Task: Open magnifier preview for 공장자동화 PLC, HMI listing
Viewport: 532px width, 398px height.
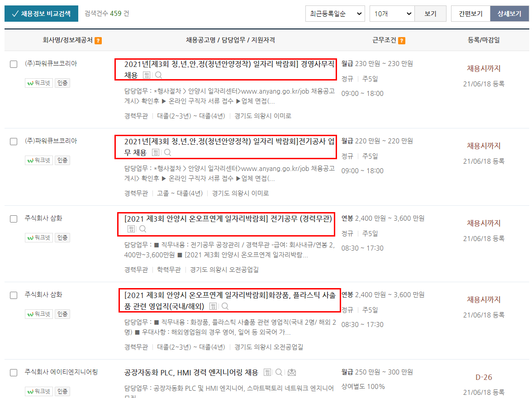Action: (x=279, y=372)
